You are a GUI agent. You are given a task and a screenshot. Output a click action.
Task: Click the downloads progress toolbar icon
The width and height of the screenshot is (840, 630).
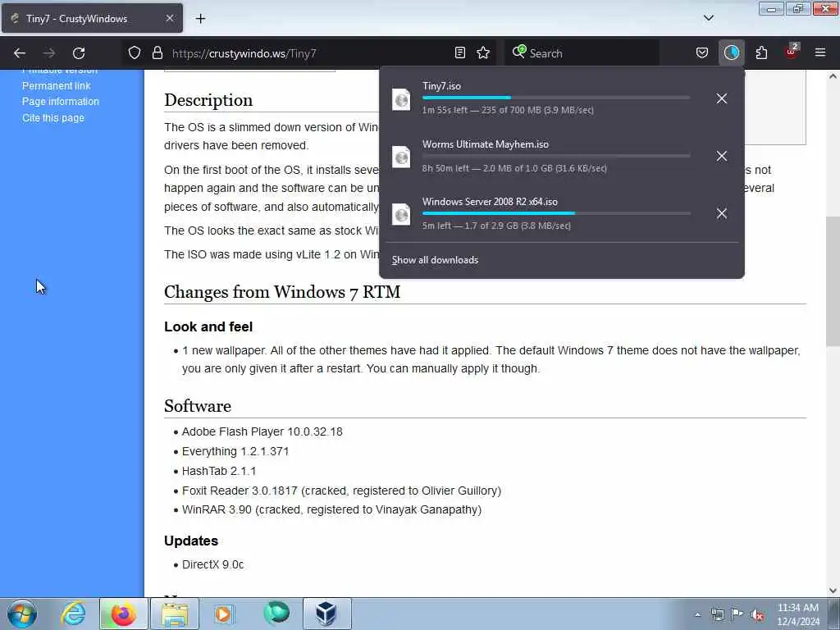731,52
